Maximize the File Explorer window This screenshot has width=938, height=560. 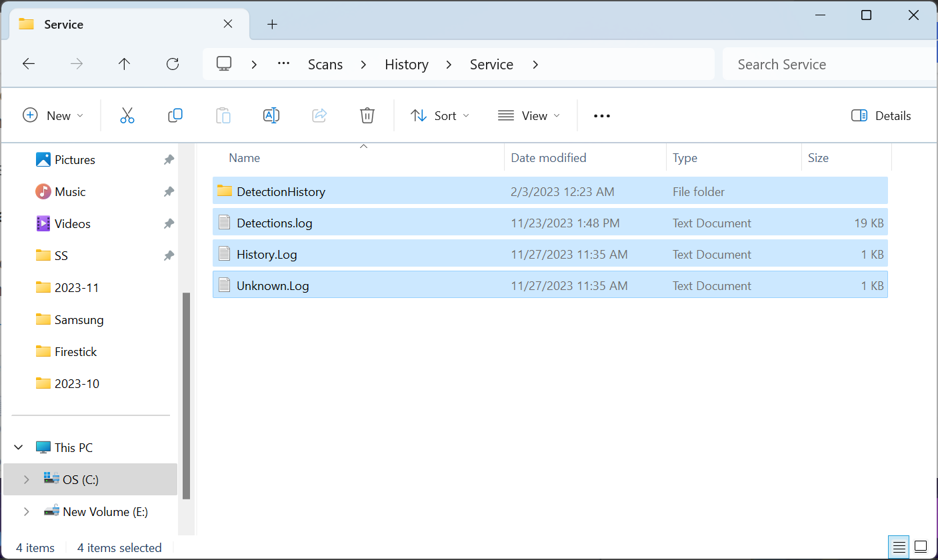point(866,15)
